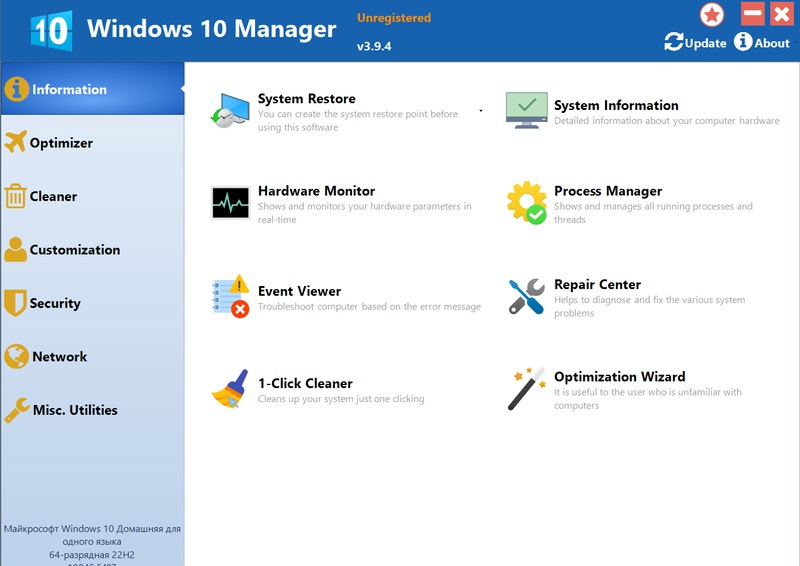
Task: Open the Event Viewer title link
Action: [299, 291]
